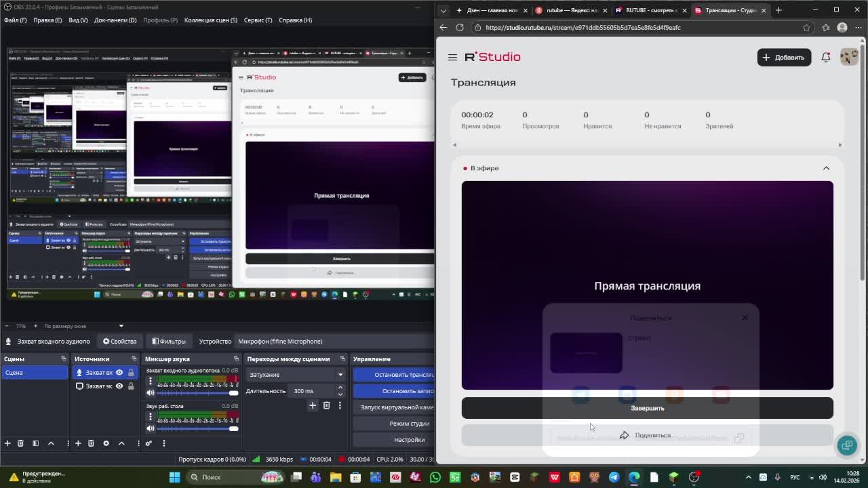Open OBS Вид menu
This screenshot has width=868, height=488.
[x=78, y=20]
